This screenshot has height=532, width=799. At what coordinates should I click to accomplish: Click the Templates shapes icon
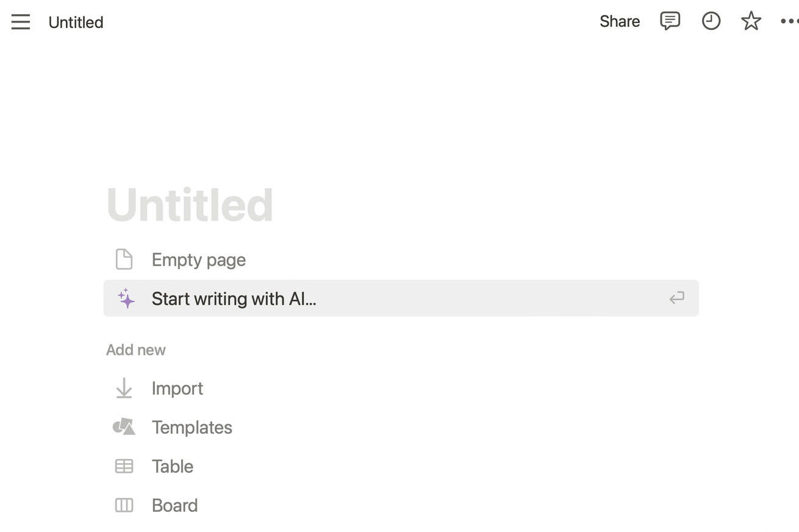click(x=124, y=427)
